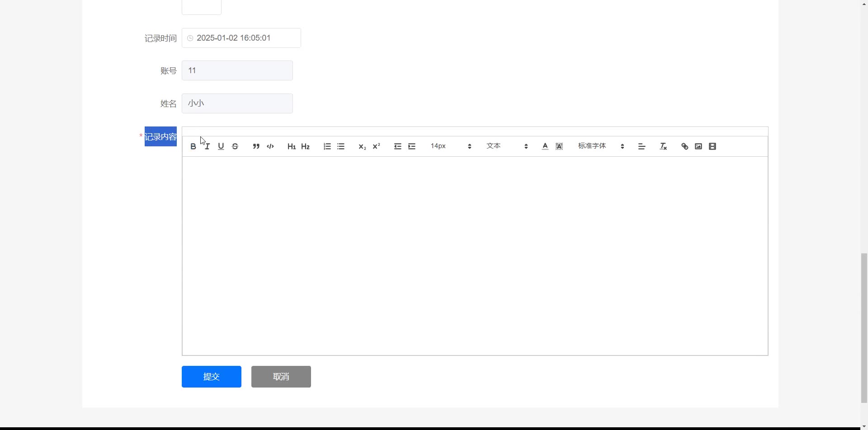Open the text color picker

pyautogui.click(x=545, y=146)
